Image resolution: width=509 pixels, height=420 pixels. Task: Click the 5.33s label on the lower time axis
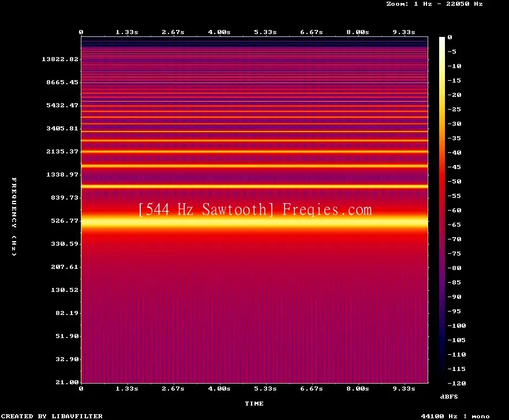(x=265, y=388)
